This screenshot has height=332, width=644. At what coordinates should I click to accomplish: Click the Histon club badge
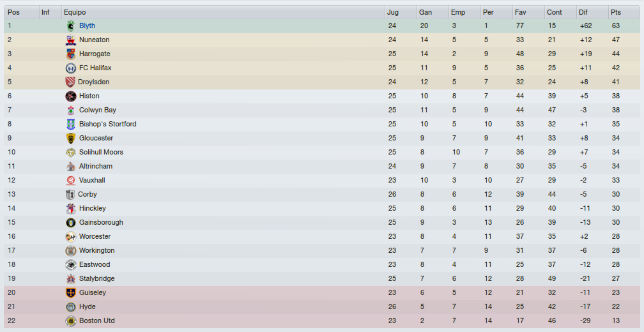coord(71,96)
